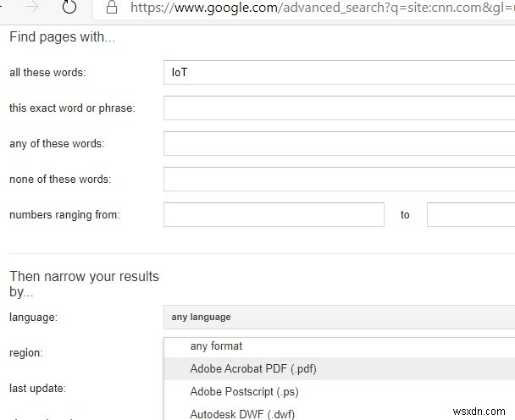The height and width of the screenshot is (420, 515).
Task: Open the 'any language' dropdown
Action: [340, 318]
